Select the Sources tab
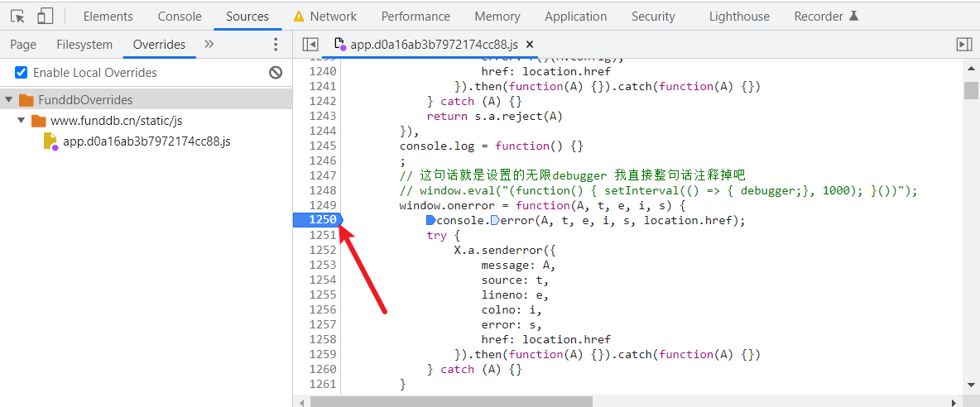 (x=247, y=17)
